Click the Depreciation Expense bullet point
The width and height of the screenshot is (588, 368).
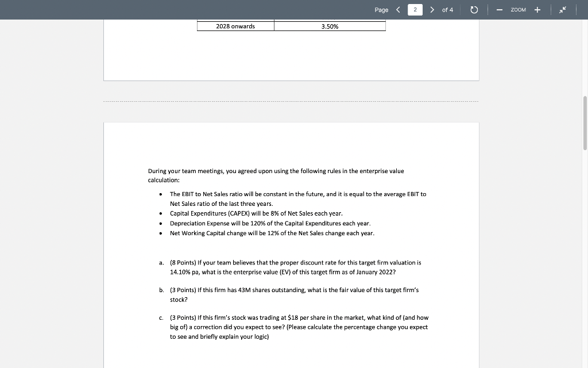[x=270, y=223]
